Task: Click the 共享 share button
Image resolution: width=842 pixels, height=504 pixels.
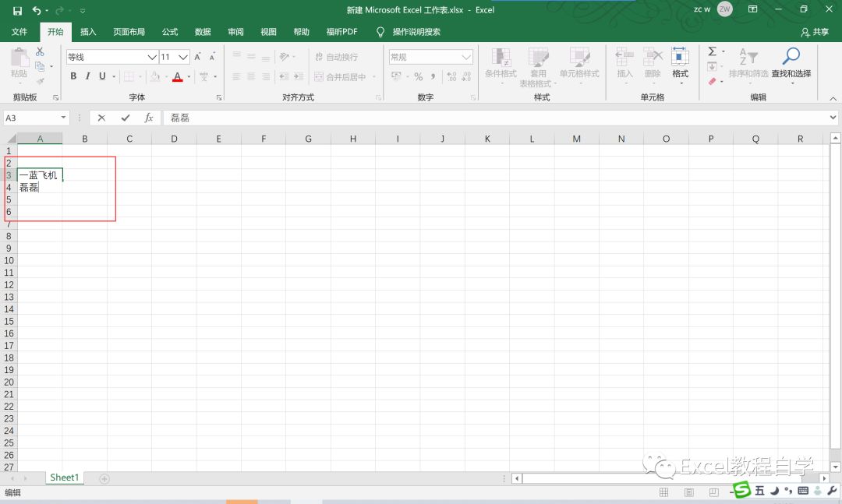Action: click(815, 32)
